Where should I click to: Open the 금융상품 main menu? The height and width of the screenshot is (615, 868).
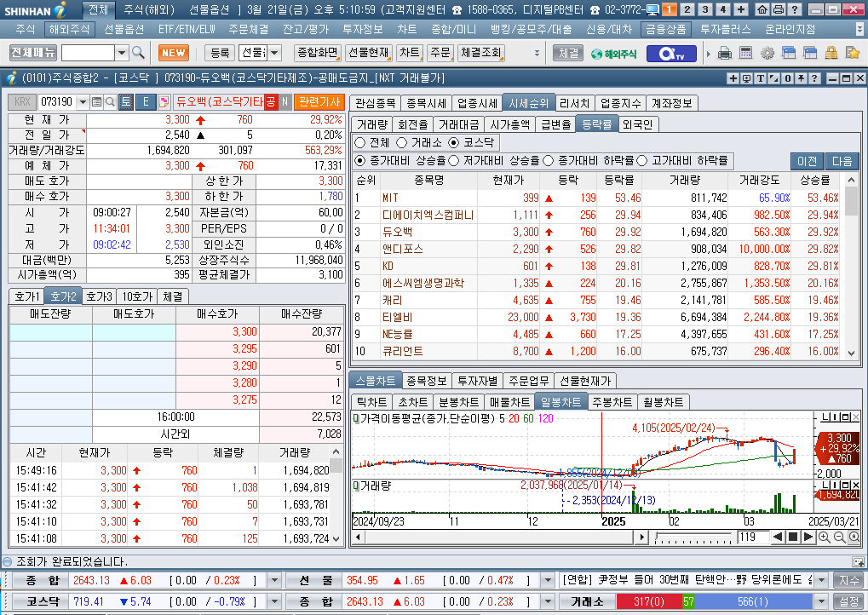click(665, 29)
